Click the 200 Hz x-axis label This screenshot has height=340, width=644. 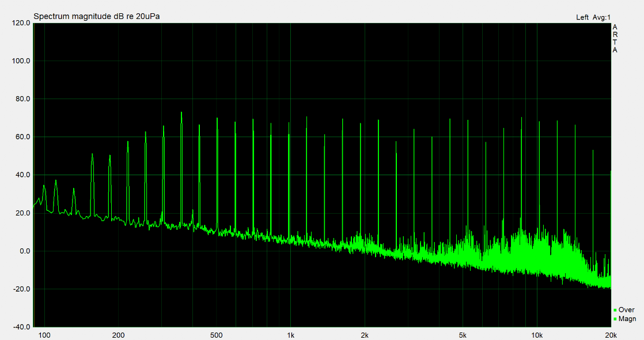pos(118,335)
